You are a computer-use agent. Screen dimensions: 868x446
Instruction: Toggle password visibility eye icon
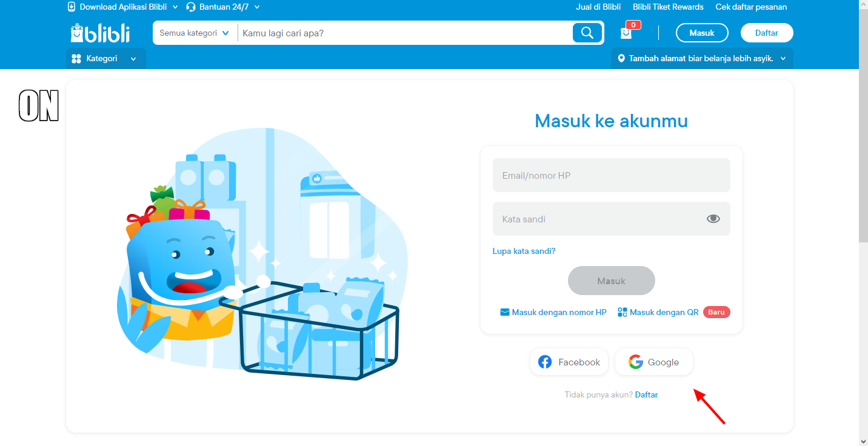tap(713, 219)
